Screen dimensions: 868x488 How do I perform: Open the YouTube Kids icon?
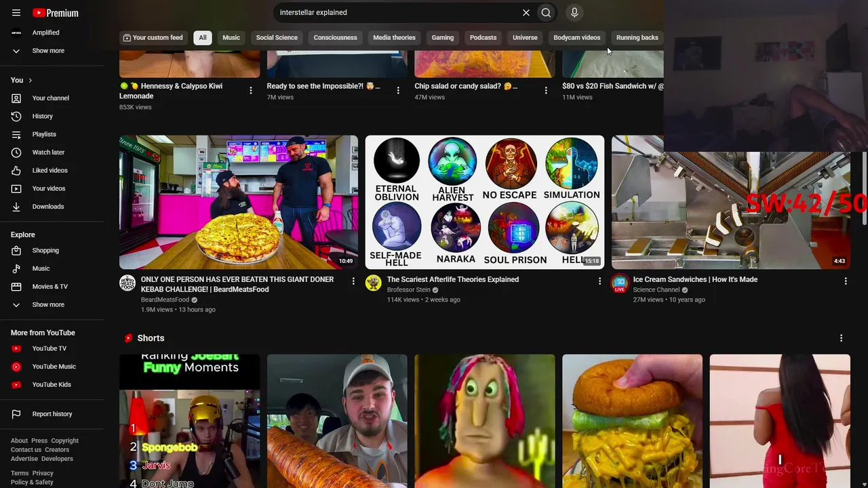pyautogui.click(x=16, y=385)
